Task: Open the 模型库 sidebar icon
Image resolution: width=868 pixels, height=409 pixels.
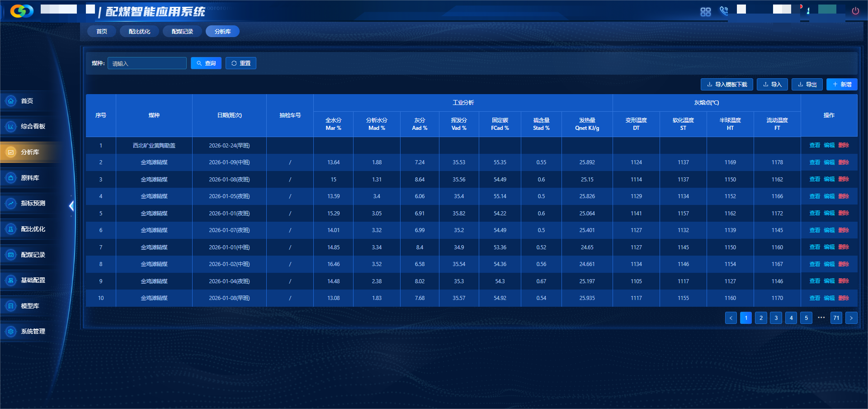Action: 11,306
